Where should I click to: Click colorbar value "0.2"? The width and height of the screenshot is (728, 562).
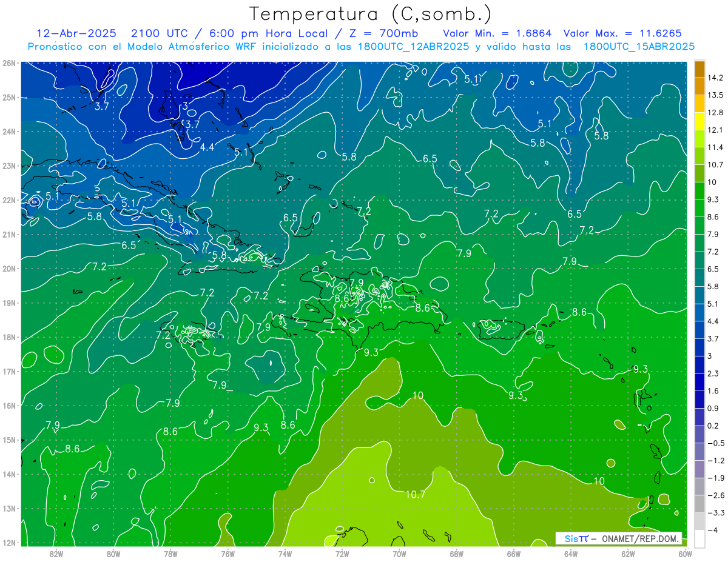713,426
